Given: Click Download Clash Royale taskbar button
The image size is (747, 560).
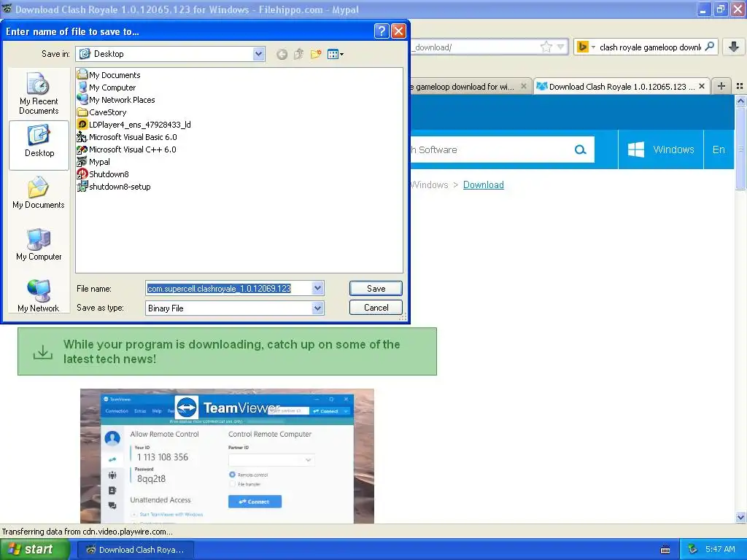Looking at the screenshot, I should point(135,550).
